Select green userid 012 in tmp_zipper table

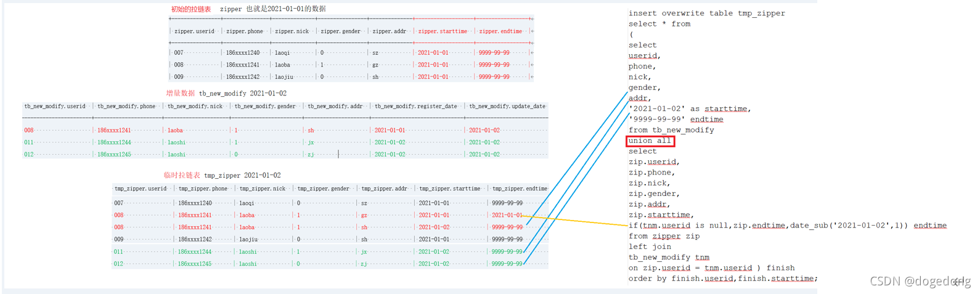pos(119,264)
